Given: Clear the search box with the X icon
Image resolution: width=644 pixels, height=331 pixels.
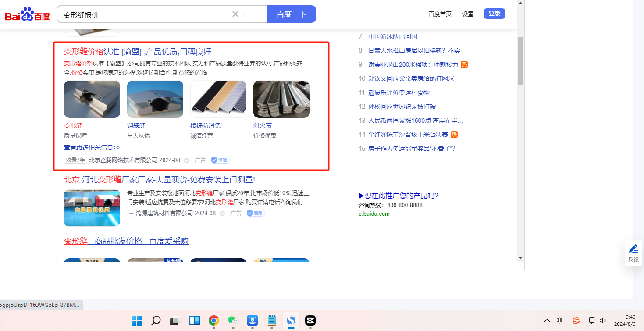Looking at the screenshot, I should click(235, 14).
